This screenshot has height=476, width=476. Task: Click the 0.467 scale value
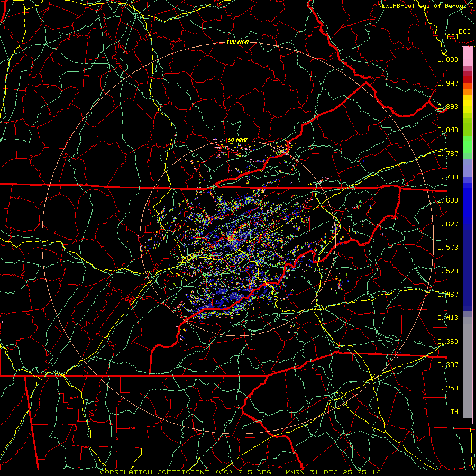coord(448,295)
